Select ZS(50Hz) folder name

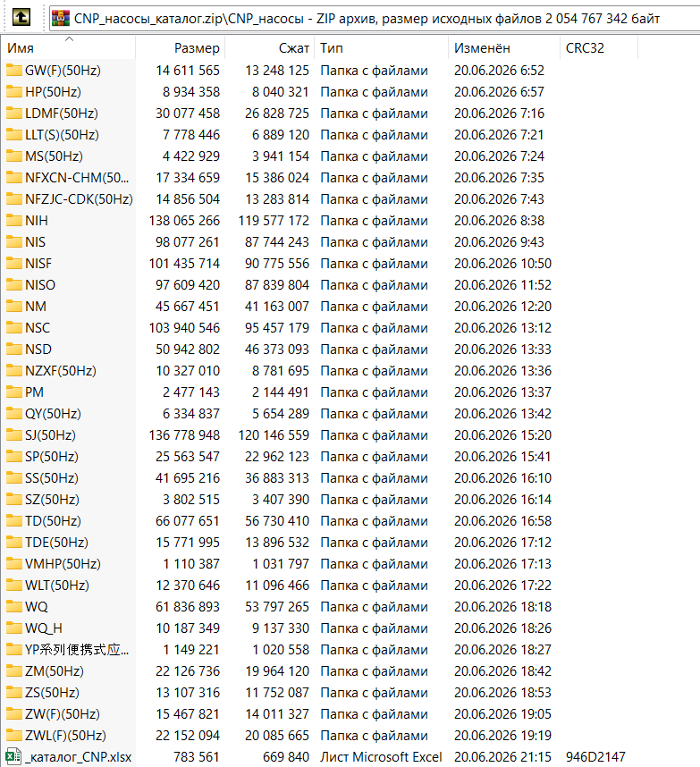point(53,693)
